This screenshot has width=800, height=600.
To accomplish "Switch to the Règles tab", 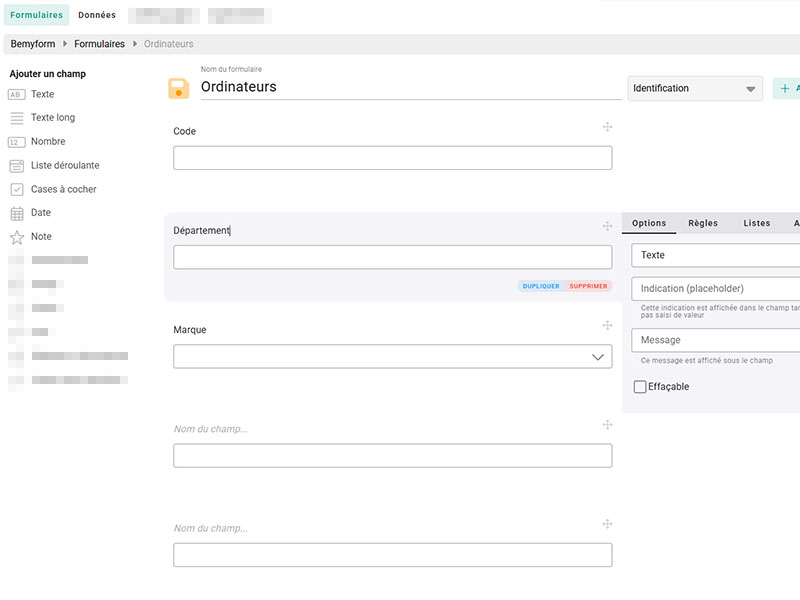I will [x=703, y=223].
